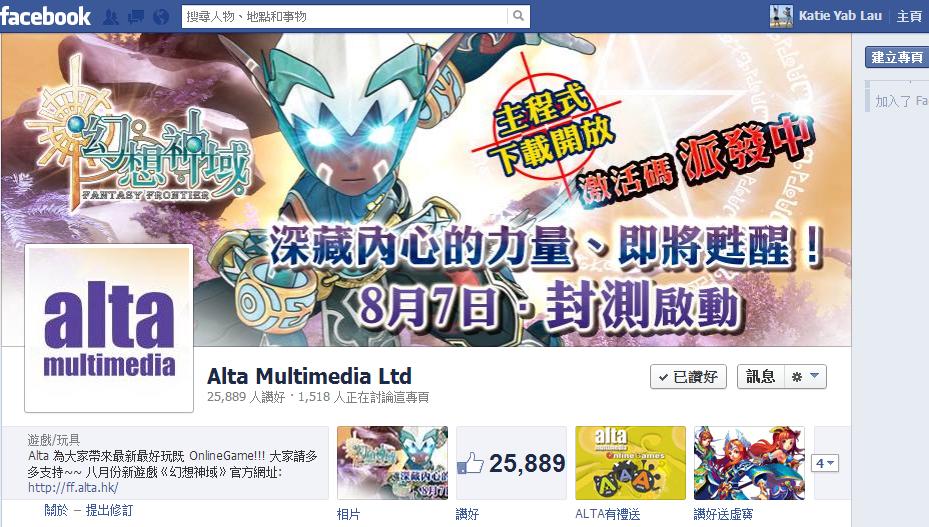
Task: Open Katie Yab Lau profile link
Action: tap(840, 16)
